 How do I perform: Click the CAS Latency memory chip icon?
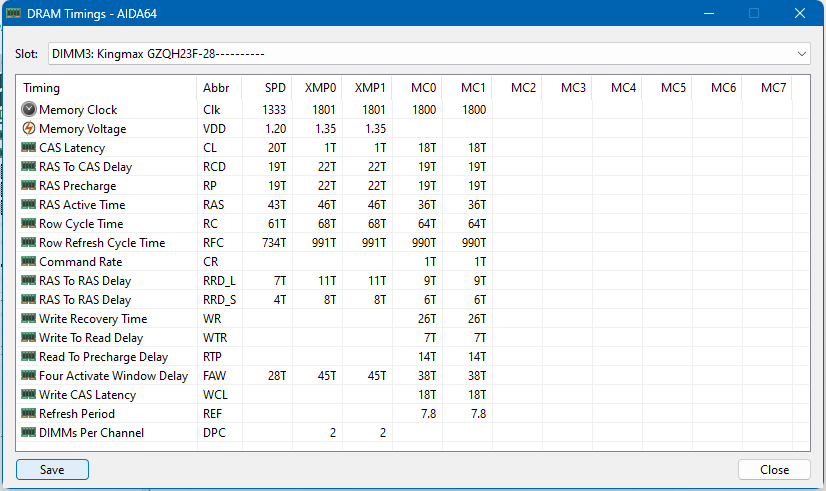[x=28, y=148]
